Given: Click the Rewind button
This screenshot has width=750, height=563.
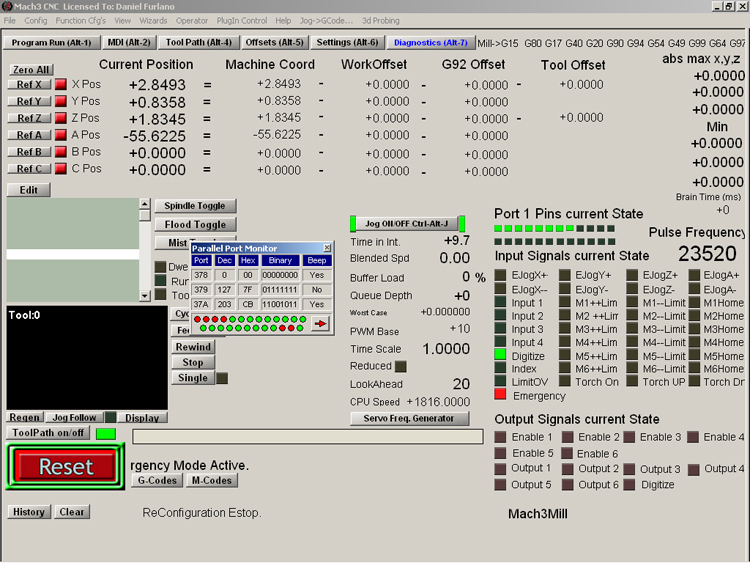Looking at the screenshot, I should point(193,347).
